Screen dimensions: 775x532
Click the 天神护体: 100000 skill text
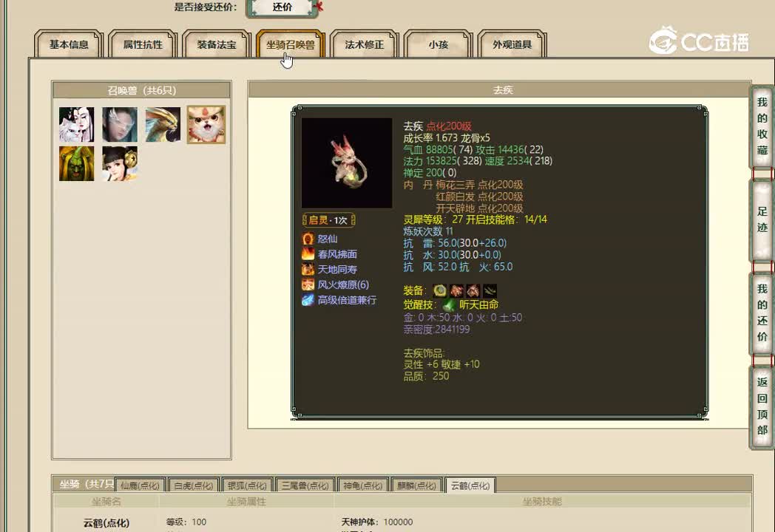click(376, 522)
